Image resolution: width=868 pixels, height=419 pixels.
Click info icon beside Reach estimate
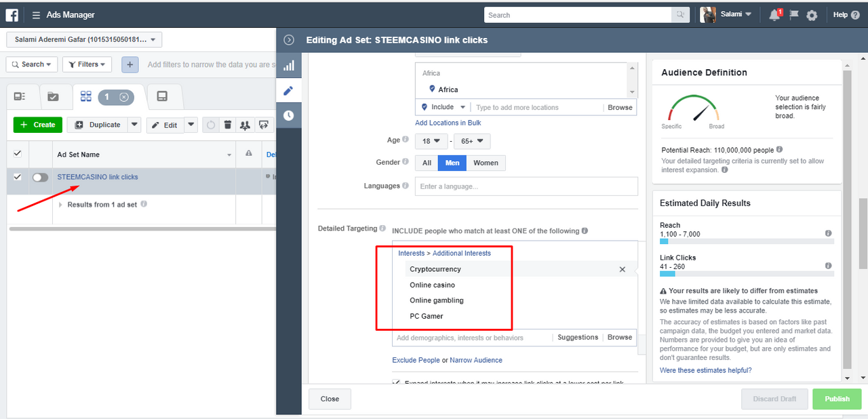point(828,233)
